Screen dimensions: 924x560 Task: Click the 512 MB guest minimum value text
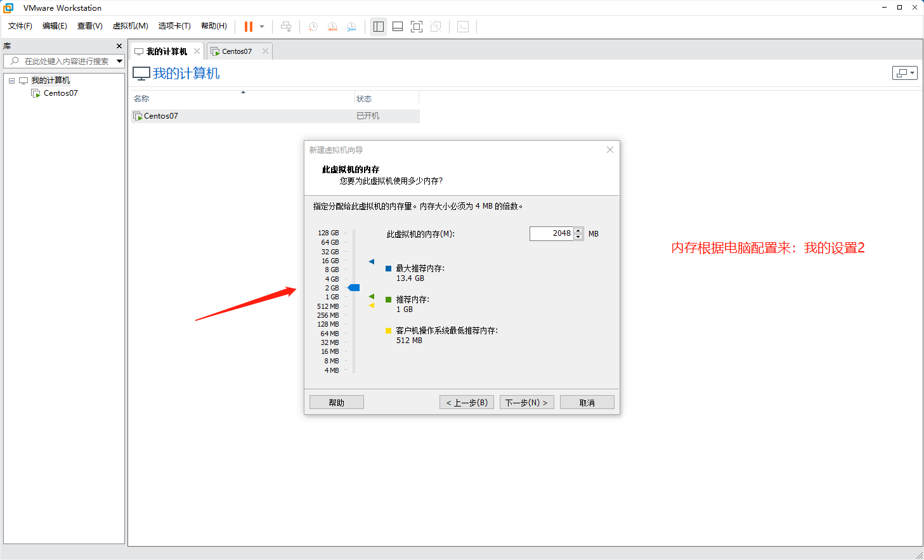(409, 341)
